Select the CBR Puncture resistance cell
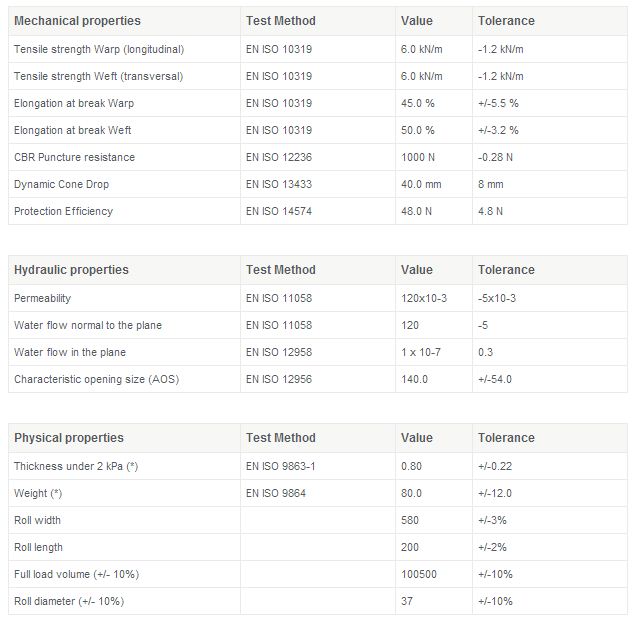The width and height of the screenshot is (637, 625). [x=75, y=157]
